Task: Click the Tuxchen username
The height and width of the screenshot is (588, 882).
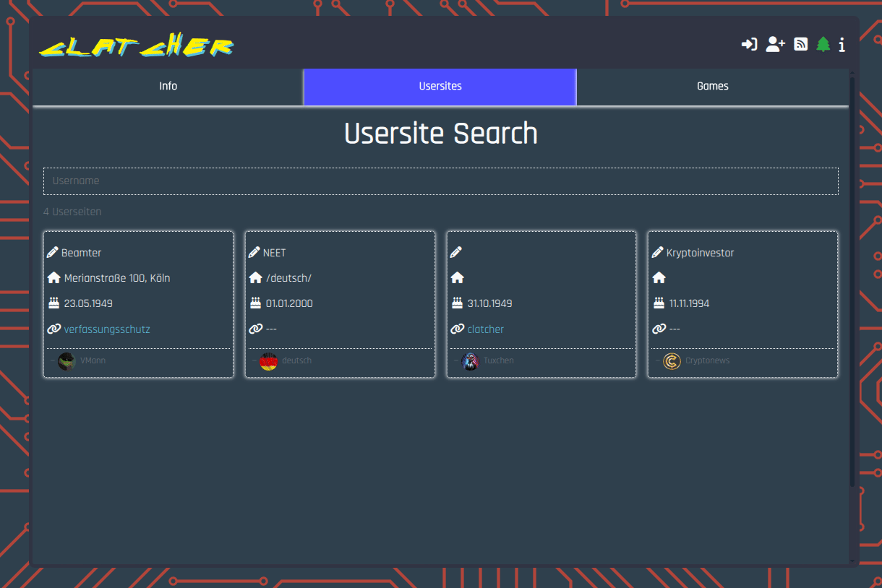Action: tap(499, 360)
